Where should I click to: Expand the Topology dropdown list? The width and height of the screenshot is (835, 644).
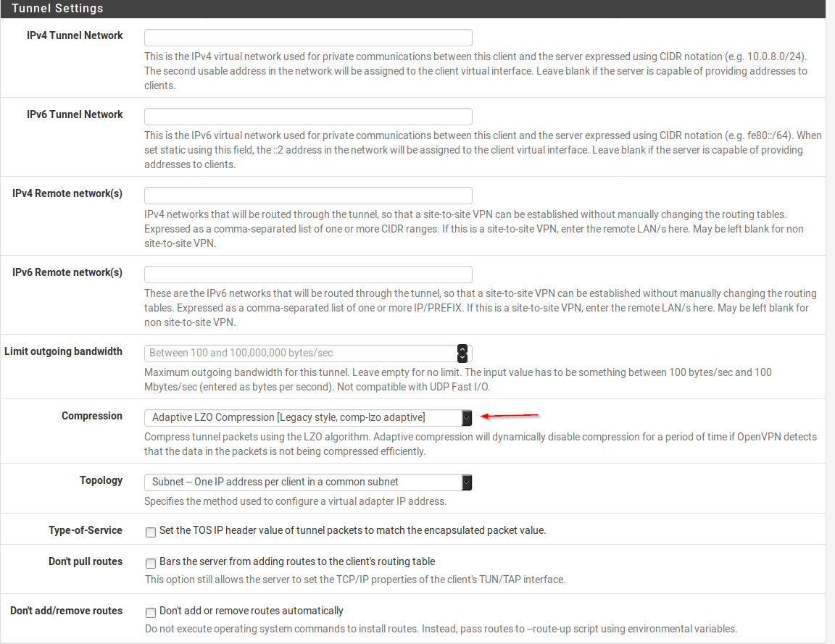point(308,482)
